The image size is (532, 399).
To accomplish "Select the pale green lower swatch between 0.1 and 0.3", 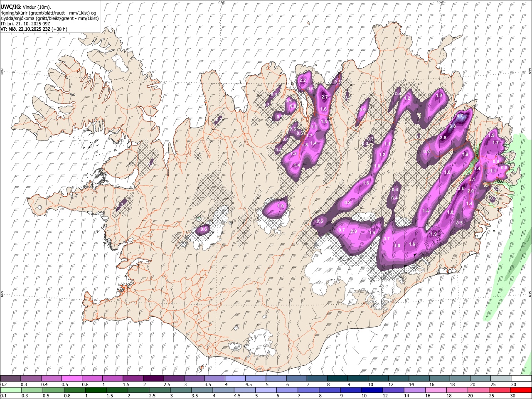I will click(x=11, y=390).
